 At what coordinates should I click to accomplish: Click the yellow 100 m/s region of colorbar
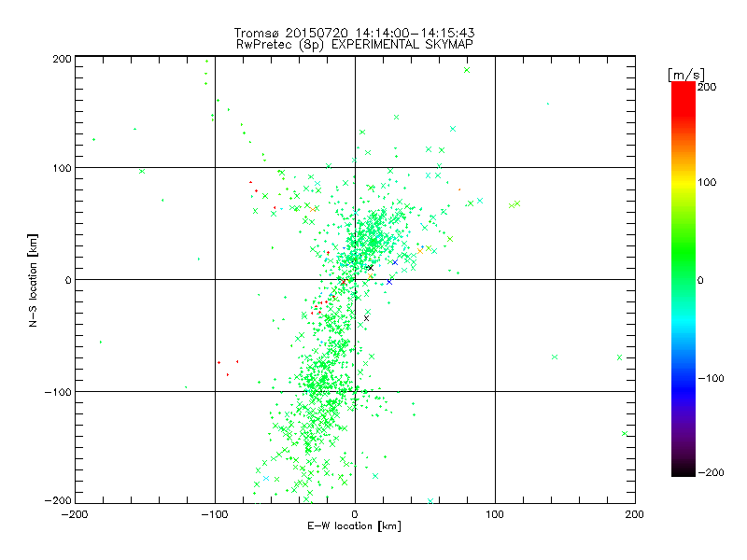(684, 182)
